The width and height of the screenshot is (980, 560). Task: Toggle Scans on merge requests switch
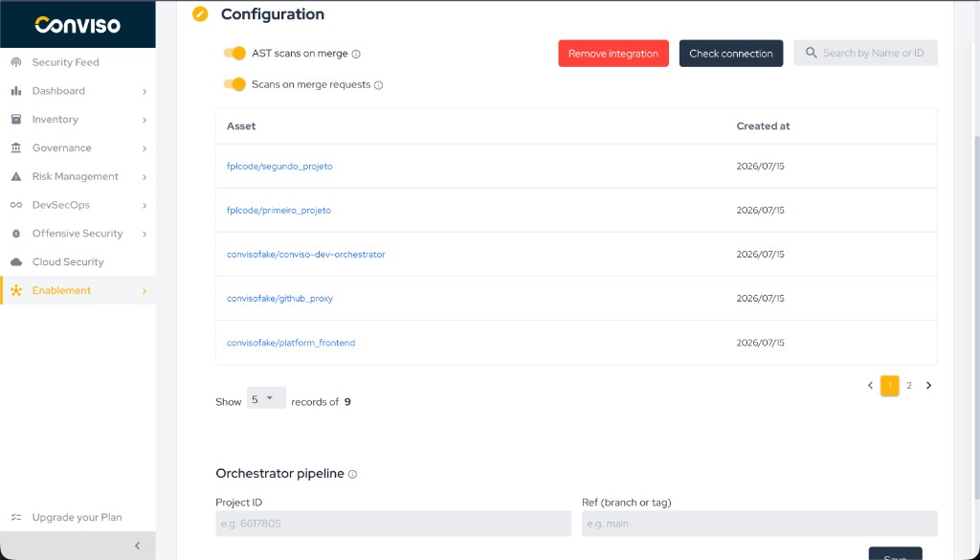(x=234, y=83)
